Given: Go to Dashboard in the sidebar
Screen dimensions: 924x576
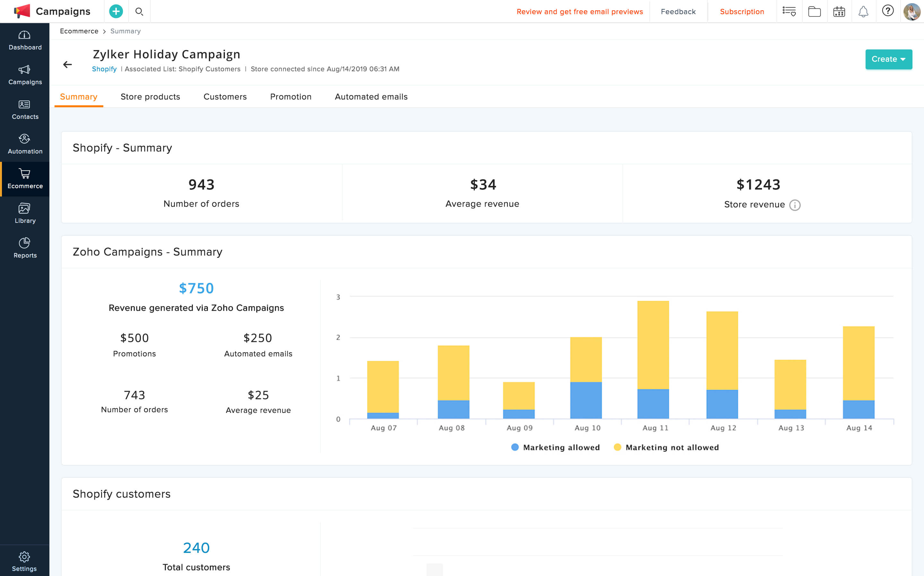Looking at the screenshot, I should [25, 40].
